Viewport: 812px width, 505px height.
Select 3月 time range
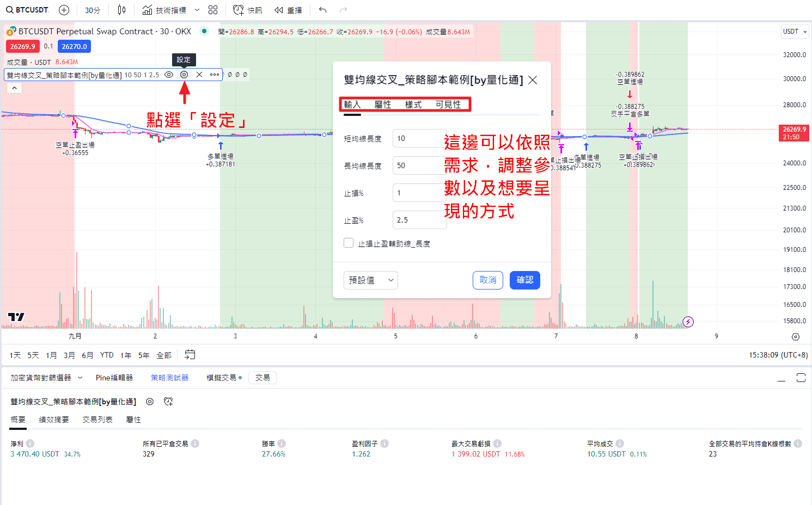(69, 355)
